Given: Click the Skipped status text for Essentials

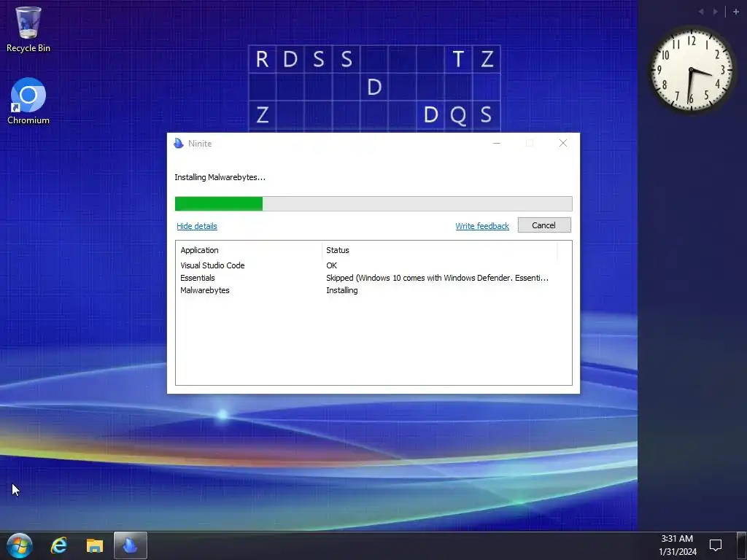Looking at the screenshot, I should tap(437, 278).
